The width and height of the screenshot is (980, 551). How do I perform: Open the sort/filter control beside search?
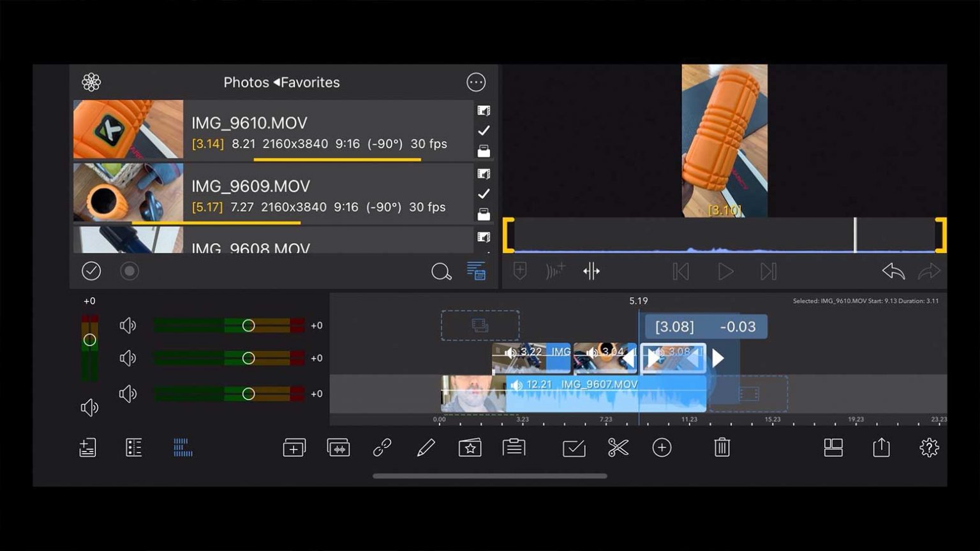click(477, 272)
